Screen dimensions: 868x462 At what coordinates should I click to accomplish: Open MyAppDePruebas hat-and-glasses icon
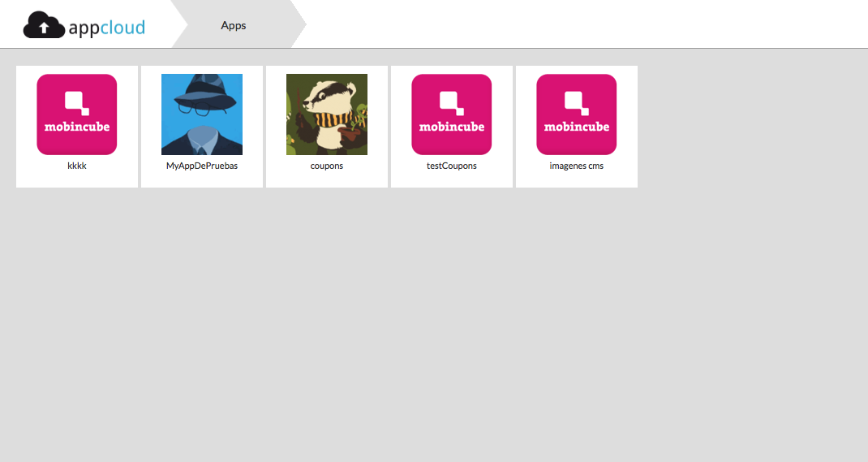(202, 114)
